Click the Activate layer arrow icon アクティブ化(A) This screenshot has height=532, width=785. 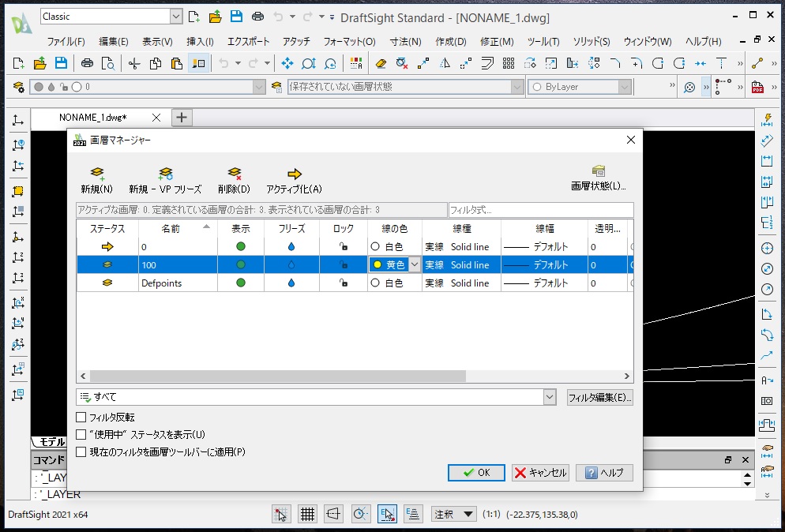(295, 174)
